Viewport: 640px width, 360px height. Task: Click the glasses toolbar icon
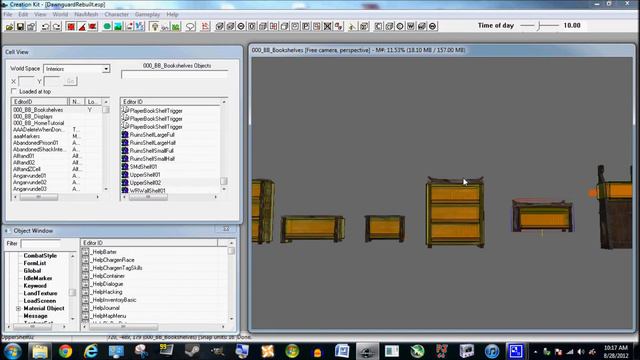point(165,27)
